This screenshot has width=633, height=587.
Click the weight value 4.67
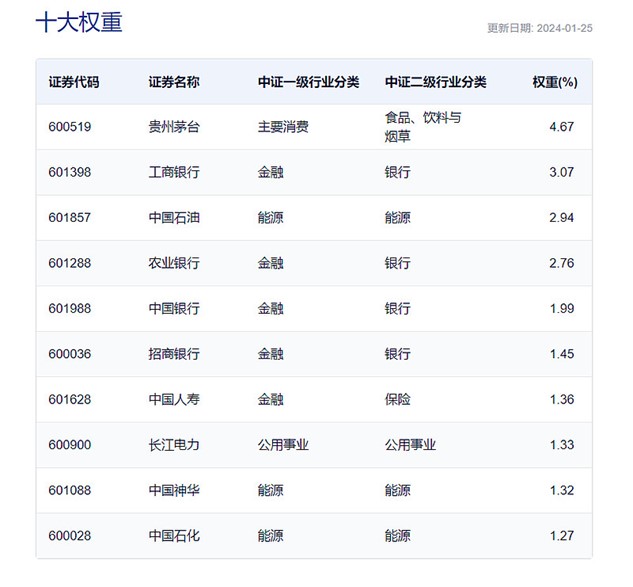[562, 127]
